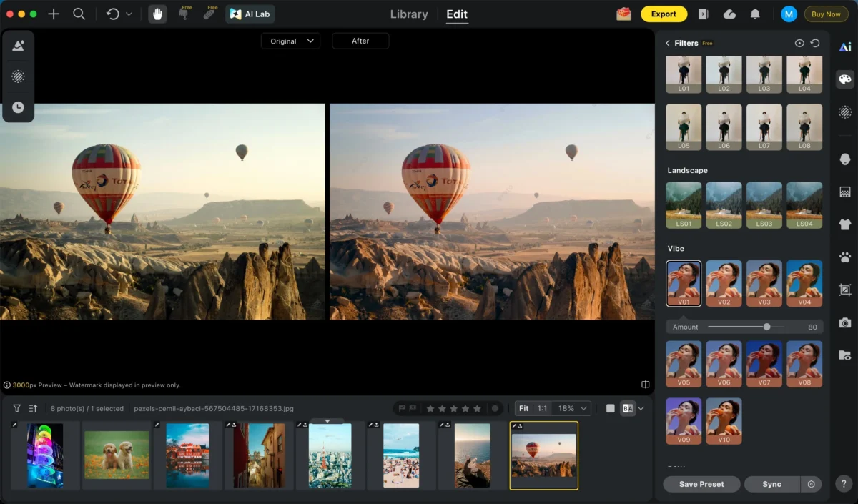Toggle the preview eye icon in Filters panel

coord(799,43)
